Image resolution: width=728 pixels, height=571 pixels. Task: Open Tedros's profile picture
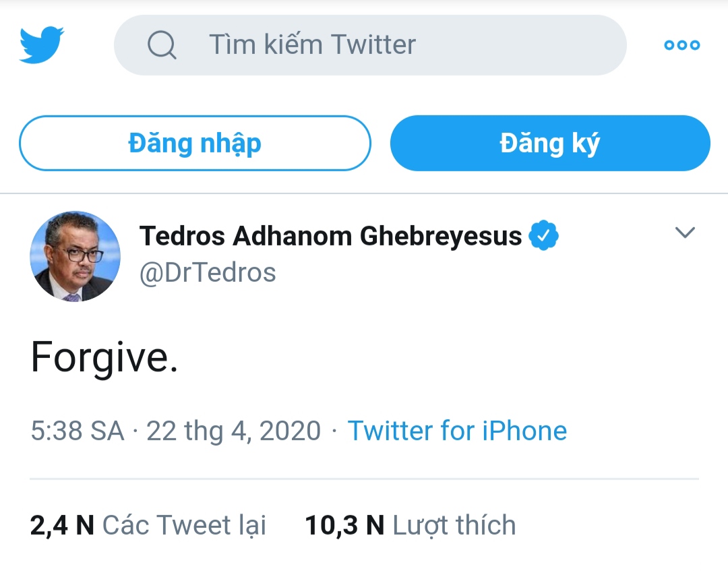coord(75,256)
